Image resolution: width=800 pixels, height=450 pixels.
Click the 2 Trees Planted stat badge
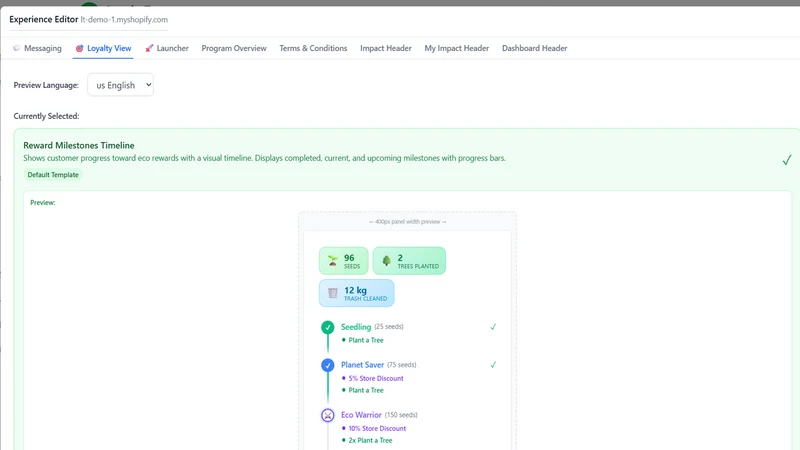409,261
